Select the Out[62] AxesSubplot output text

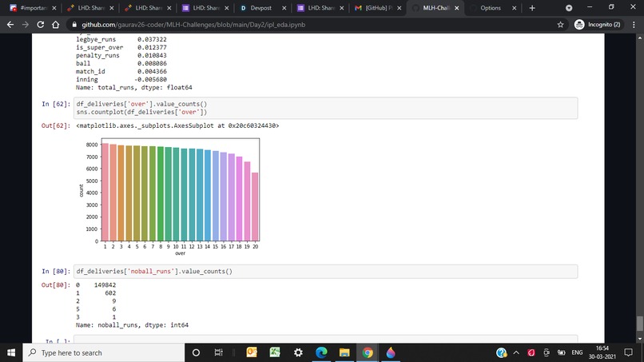pyautogui.click(x=177, y=125)
